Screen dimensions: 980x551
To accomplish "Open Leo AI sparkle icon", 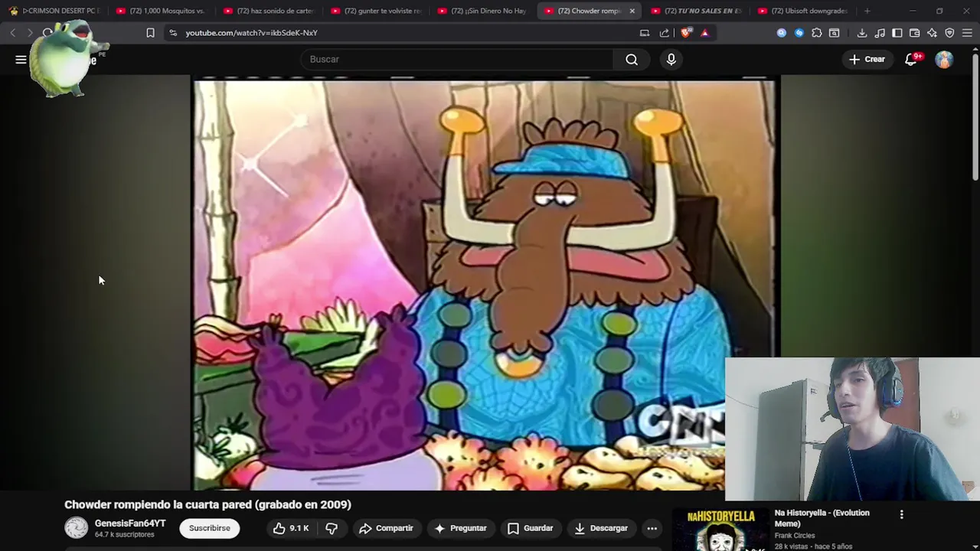I will click(x=932, y=33).
